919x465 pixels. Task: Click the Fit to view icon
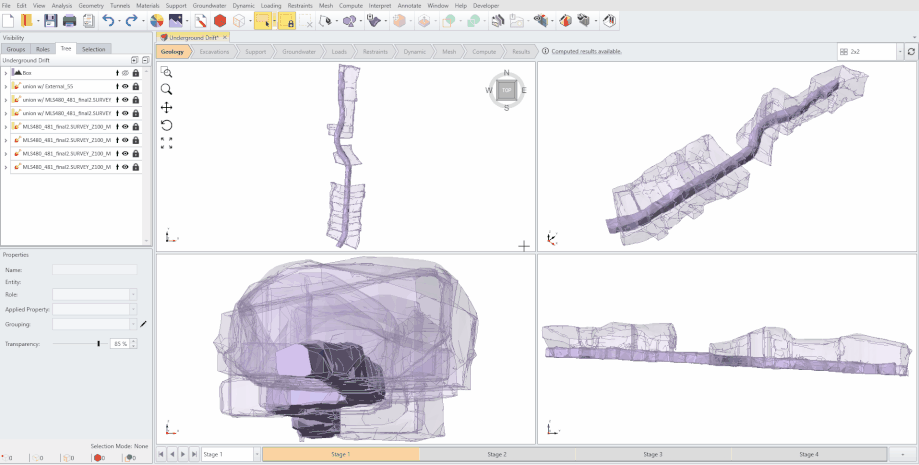166,143
